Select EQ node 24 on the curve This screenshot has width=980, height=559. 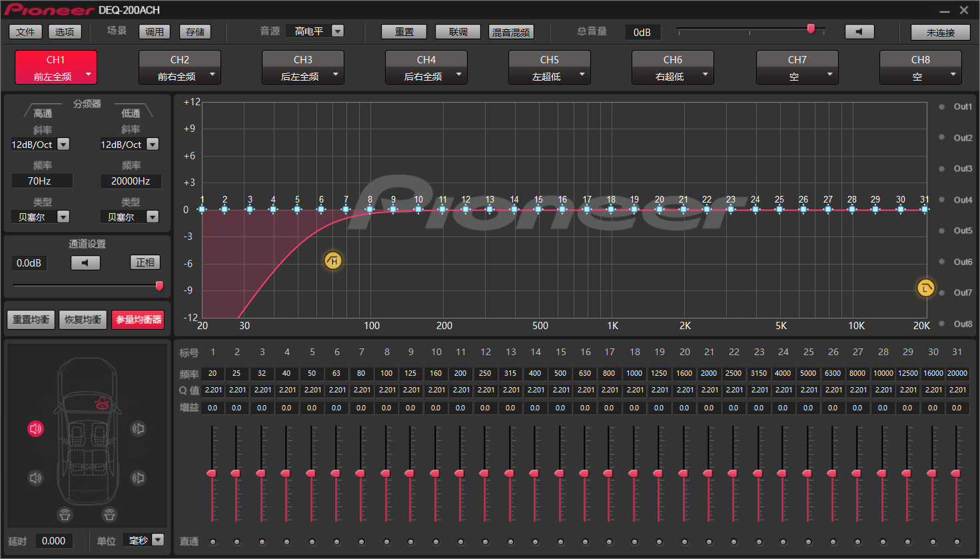point(755,209)
